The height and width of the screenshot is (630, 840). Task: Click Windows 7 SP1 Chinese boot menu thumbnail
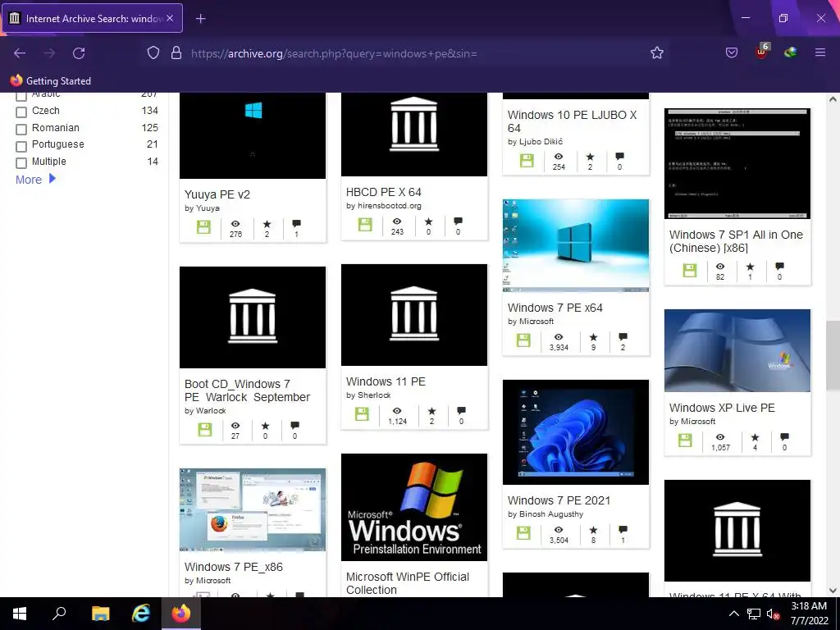coord(737,163)
